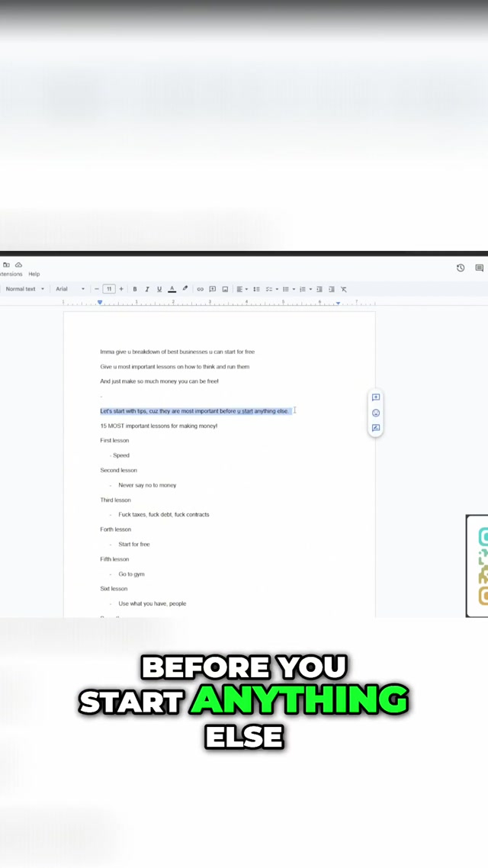Click the suggest edits icon beside page
Screen dimensions: 488x868
(376, 428)
